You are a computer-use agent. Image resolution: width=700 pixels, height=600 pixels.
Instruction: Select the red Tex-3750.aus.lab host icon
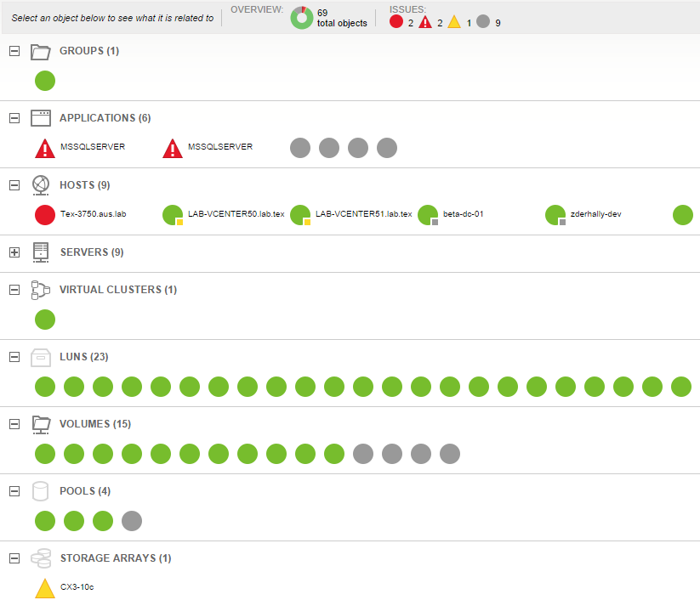pos(45,215)
